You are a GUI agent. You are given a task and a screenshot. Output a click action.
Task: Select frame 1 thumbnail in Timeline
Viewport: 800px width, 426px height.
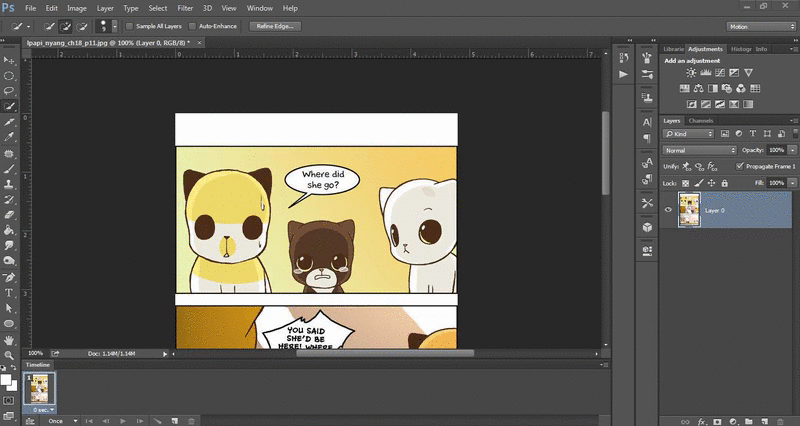point(42,388)
